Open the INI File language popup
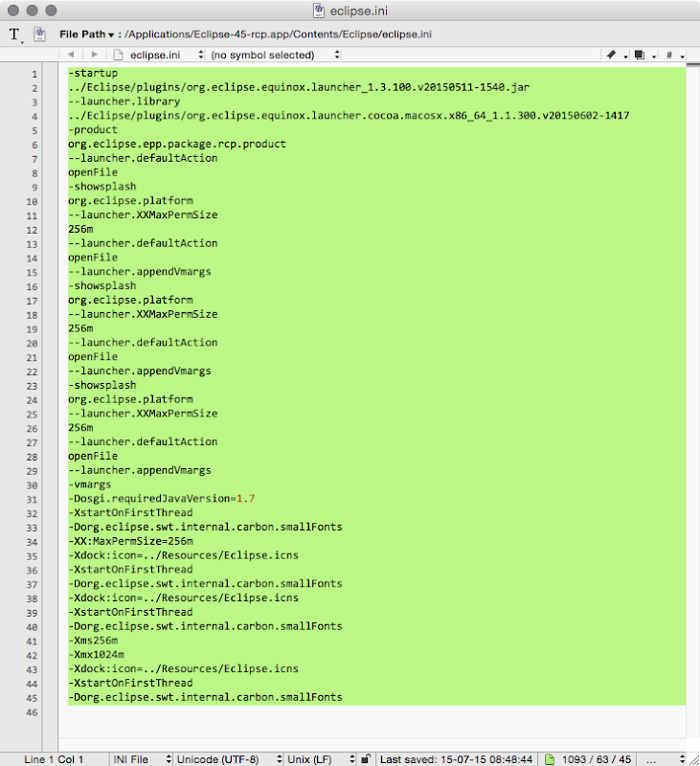This screenshot has width=700, height=766. point(142,759)
